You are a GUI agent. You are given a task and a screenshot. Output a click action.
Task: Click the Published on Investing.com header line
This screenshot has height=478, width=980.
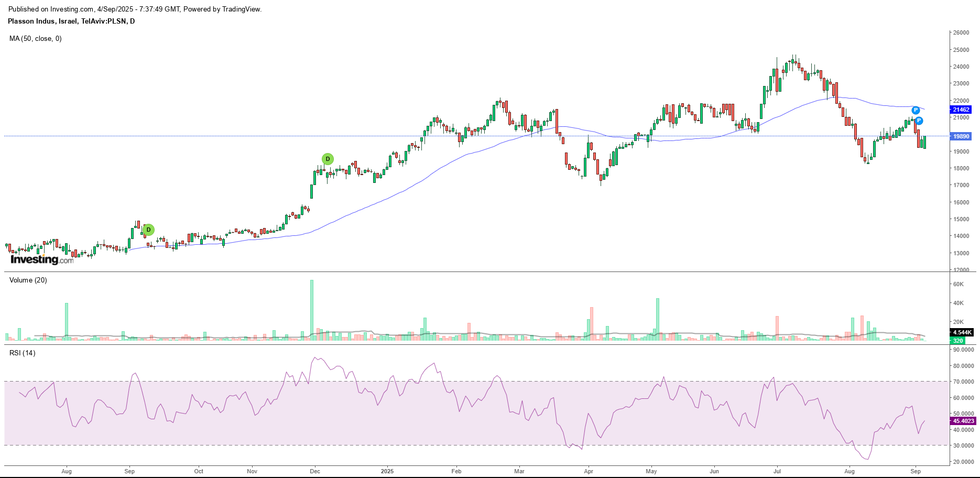(x=135, y=9)
